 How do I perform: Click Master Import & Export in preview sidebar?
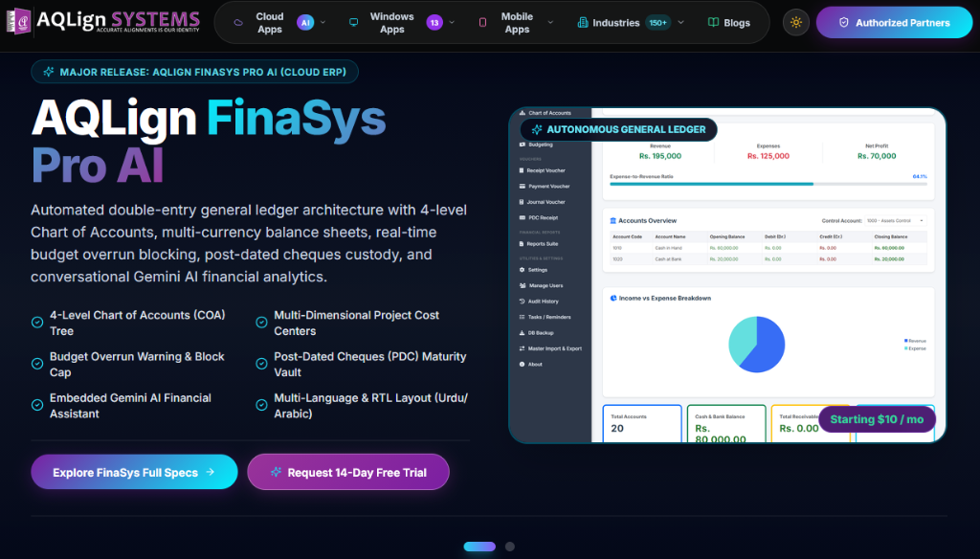[x=550, y=348]
